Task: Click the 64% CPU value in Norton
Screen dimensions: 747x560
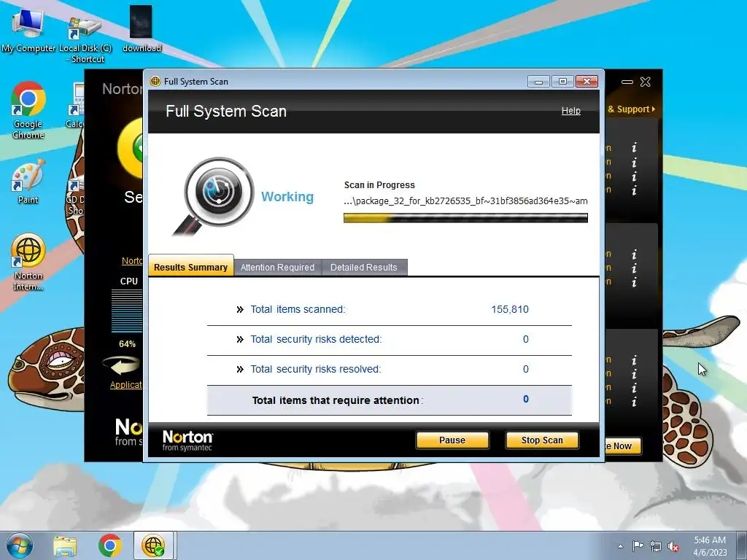Action: (127, 343)
